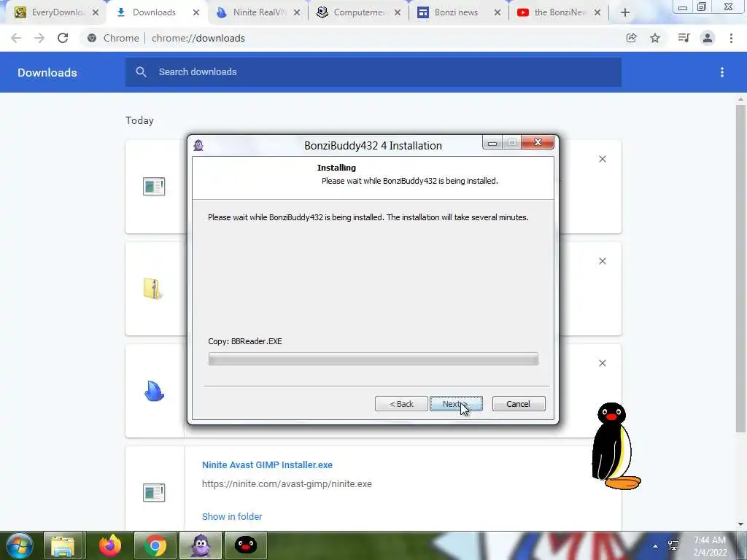
Task: Remove the zip folder download entry
Action: (602, 261)
